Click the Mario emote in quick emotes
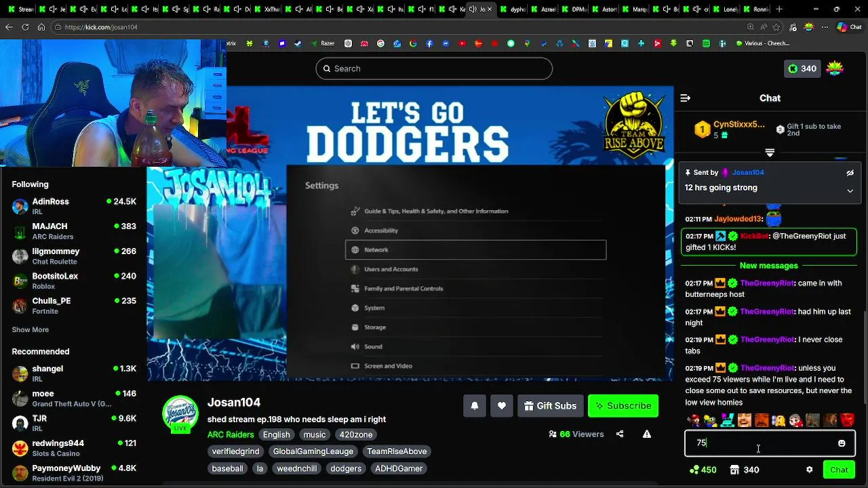 coord(693,421)
